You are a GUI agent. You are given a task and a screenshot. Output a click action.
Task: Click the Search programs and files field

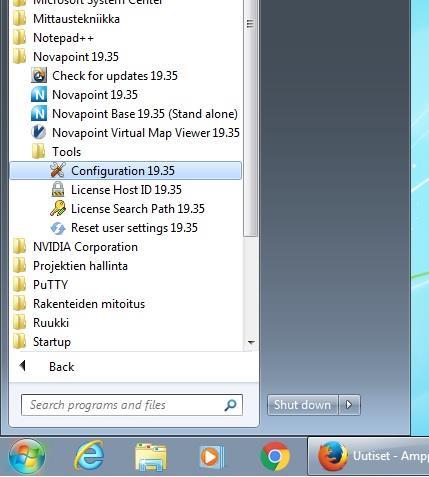132,405
